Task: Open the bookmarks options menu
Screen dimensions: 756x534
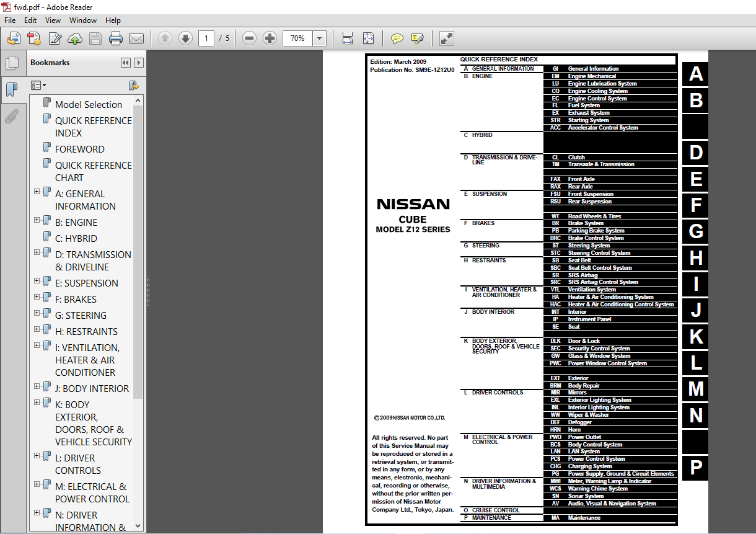Action: click(38, 86)
